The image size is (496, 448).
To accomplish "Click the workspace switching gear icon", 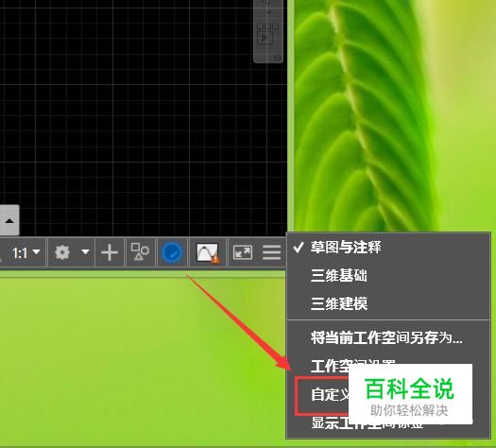I will (62, 252).
